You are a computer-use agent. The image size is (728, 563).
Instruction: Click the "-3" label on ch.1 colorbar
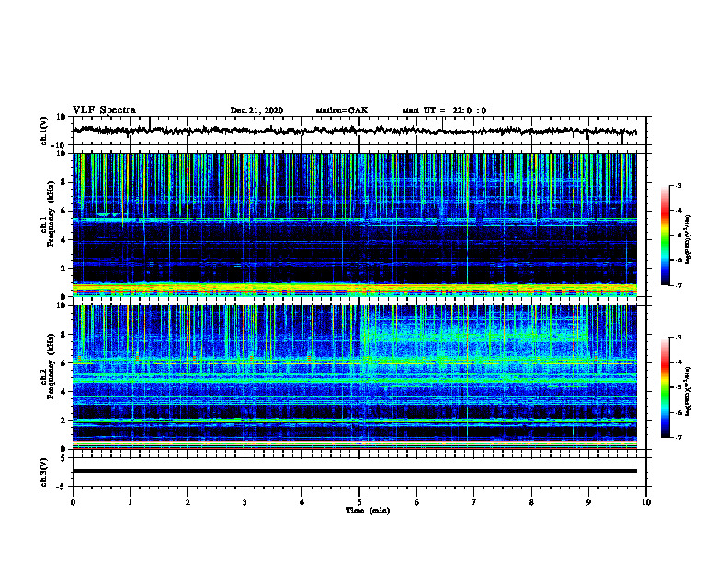(677, 186)
